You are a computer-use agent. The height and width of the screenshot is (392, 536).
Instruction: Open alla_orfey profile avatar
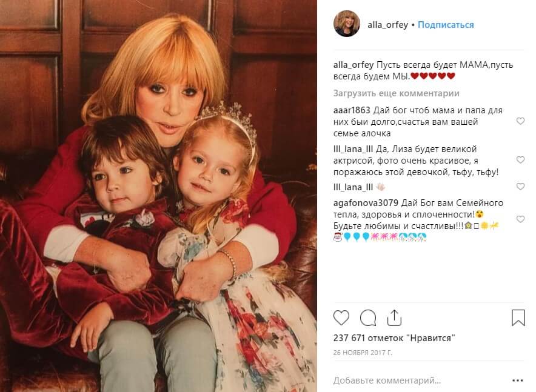(x=347, y=24)
